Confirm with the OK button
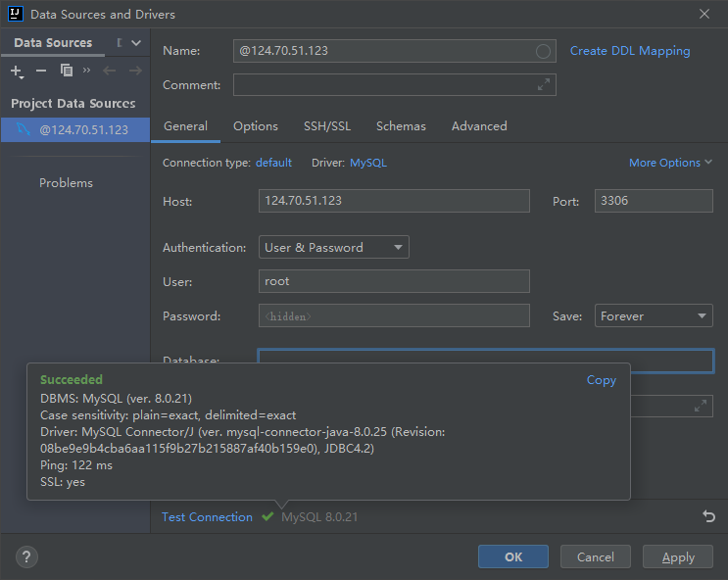 [x=513, y=556]
